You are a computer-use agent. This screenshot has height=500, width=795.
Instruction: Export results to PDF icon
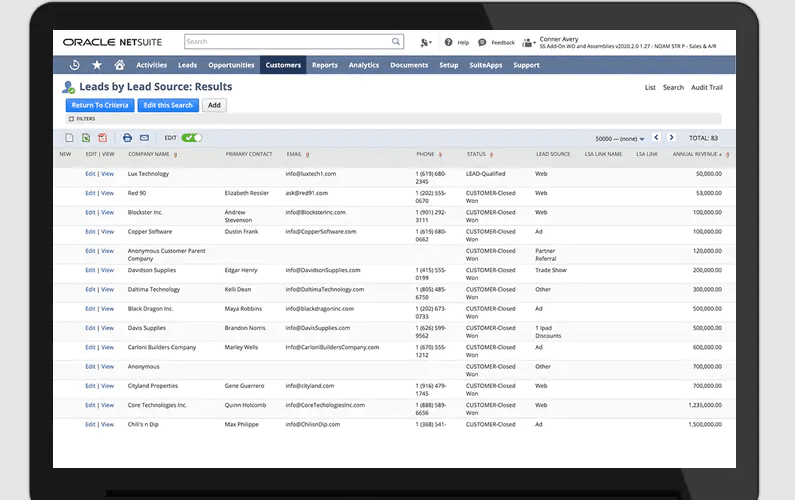click(102, 137)
